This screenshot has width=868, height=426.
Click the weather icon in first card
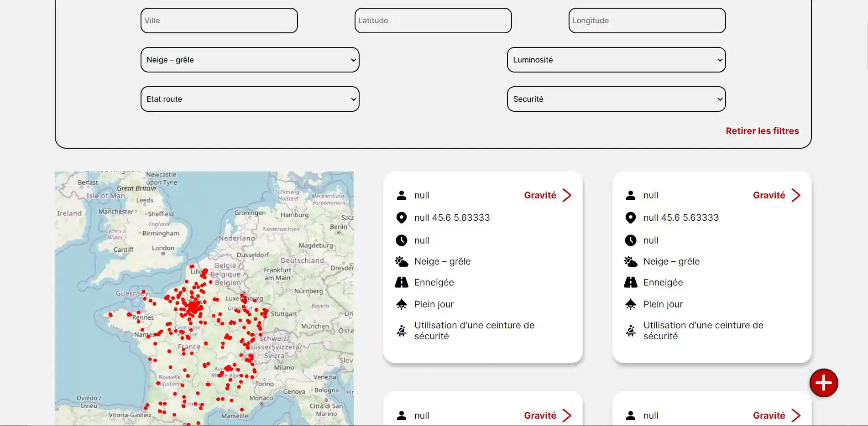click(x=402, y=261)
